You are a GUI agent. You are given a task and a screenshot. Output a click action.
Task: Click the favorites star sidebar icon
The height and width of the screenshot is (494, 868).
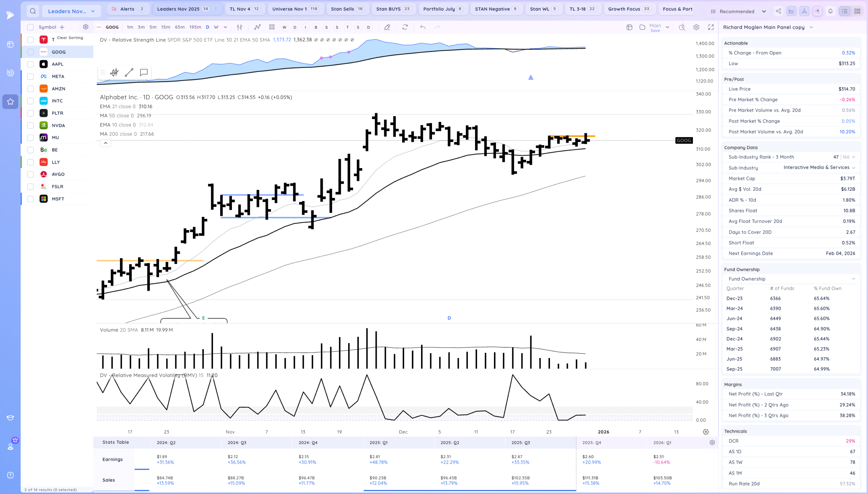click(10, 101)
